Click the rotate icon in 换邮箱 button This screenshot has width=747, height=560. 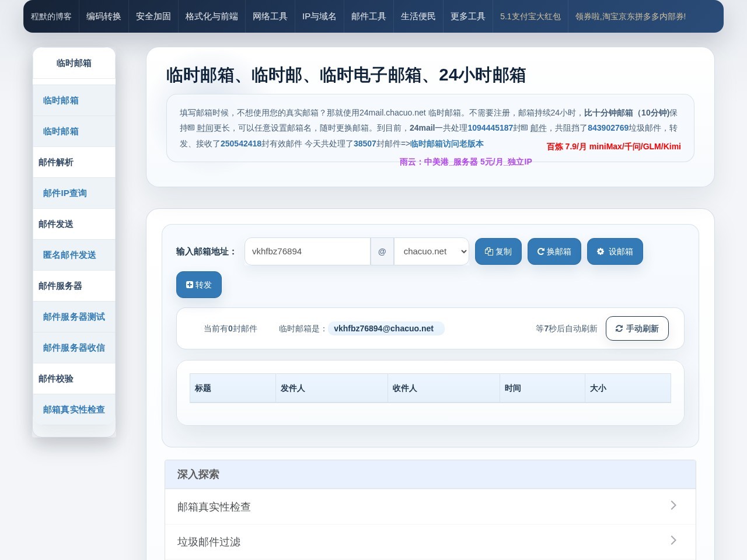(541, 251)
